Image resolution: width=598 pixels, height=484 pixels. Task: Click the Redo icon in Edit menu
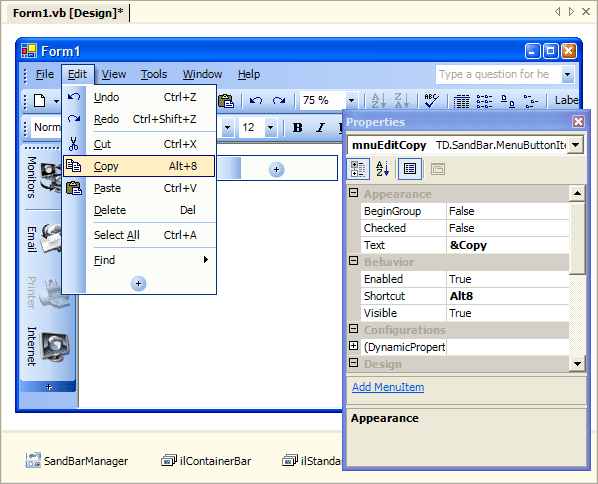tap(74, 119)
